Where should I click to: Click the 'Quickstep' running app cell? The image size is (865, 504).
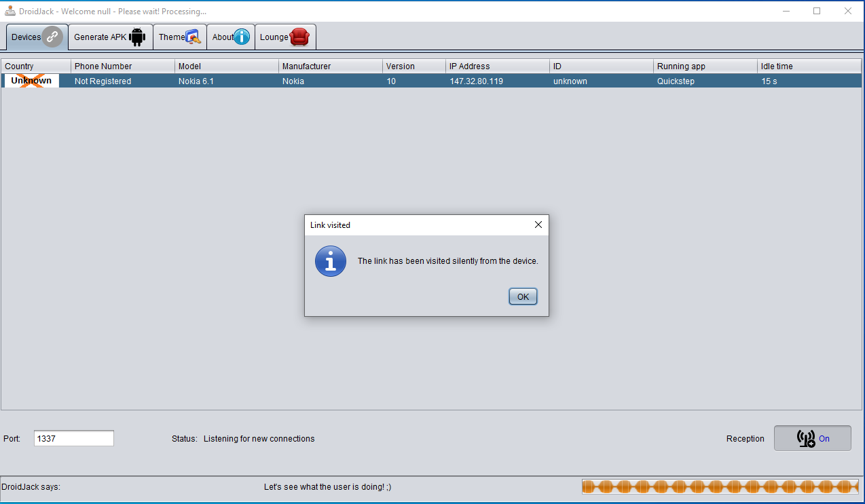(705, 81)
